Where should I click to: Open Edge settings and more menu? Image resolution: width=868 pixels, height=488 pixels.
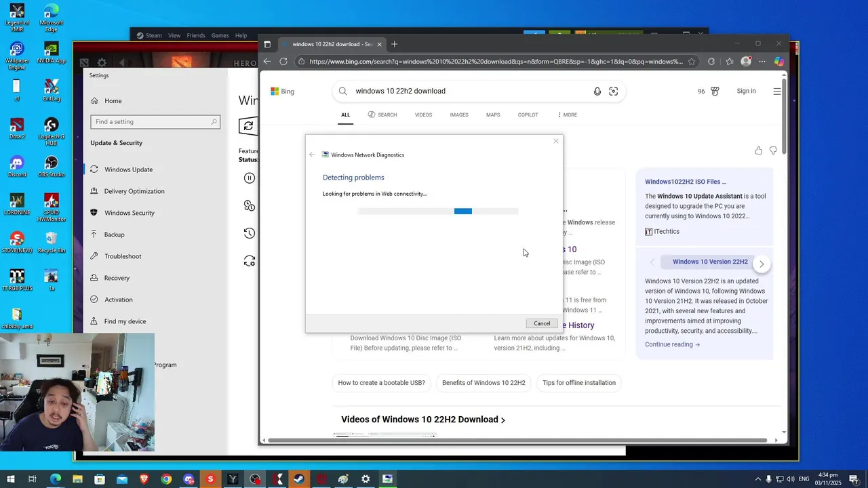tap(762, 61)
